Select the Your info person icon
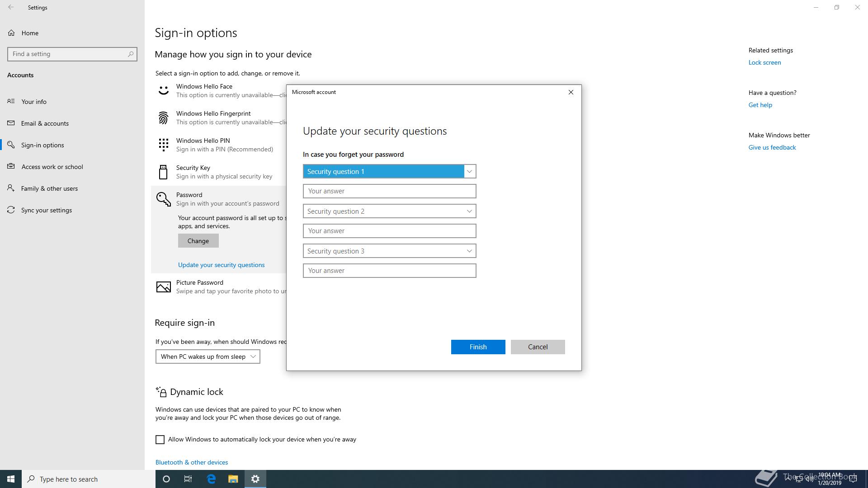 (x=11, y=101)
